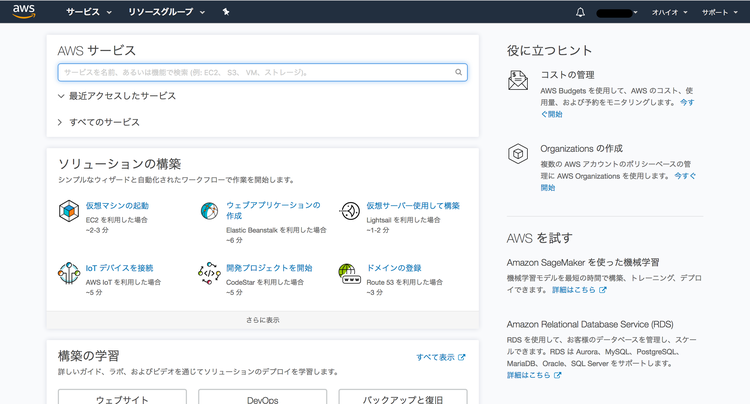
Task: Click the コストの管理 heading text
Action: 567,75
